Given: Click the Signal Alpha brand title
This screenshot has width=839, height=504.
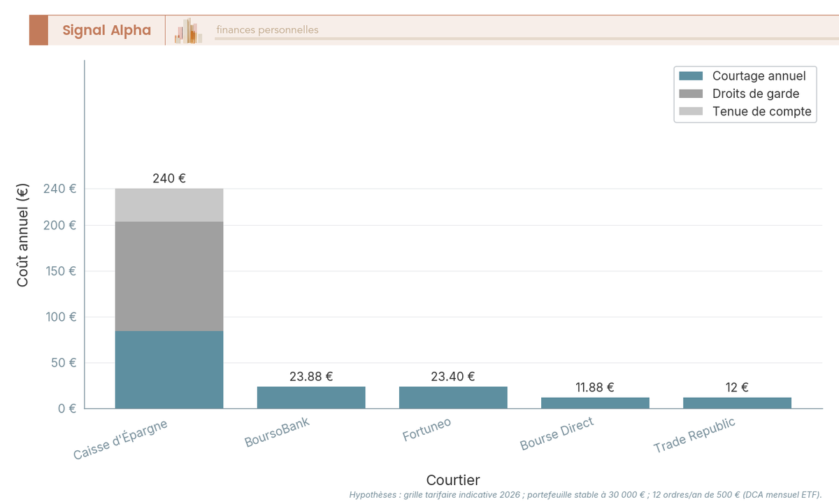Looking at the screenshot, I should click(106, 30).
